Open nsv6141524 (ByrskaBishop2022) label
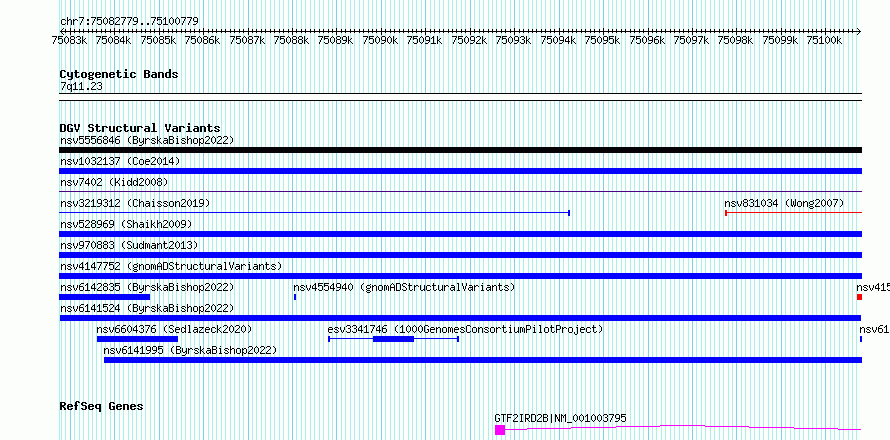 click(147, 308)
